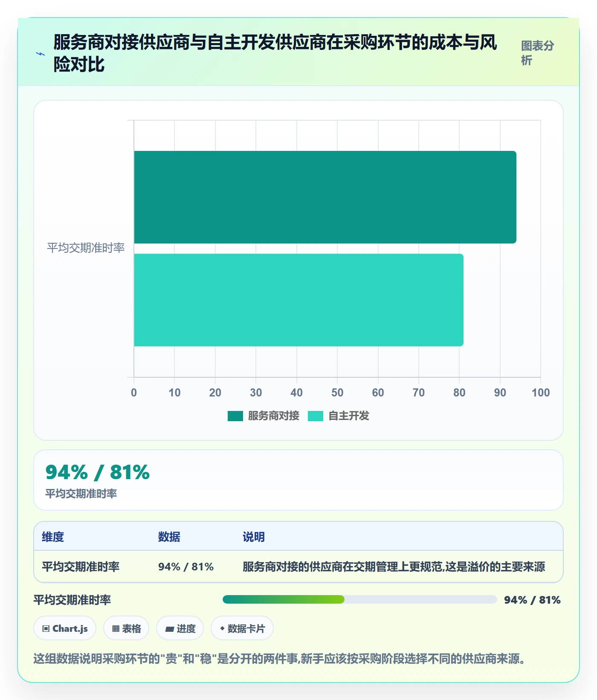Screen dimensions: 597x700
Task: Click the dark teal 服务商对接 bar
Action: (325, 197)
